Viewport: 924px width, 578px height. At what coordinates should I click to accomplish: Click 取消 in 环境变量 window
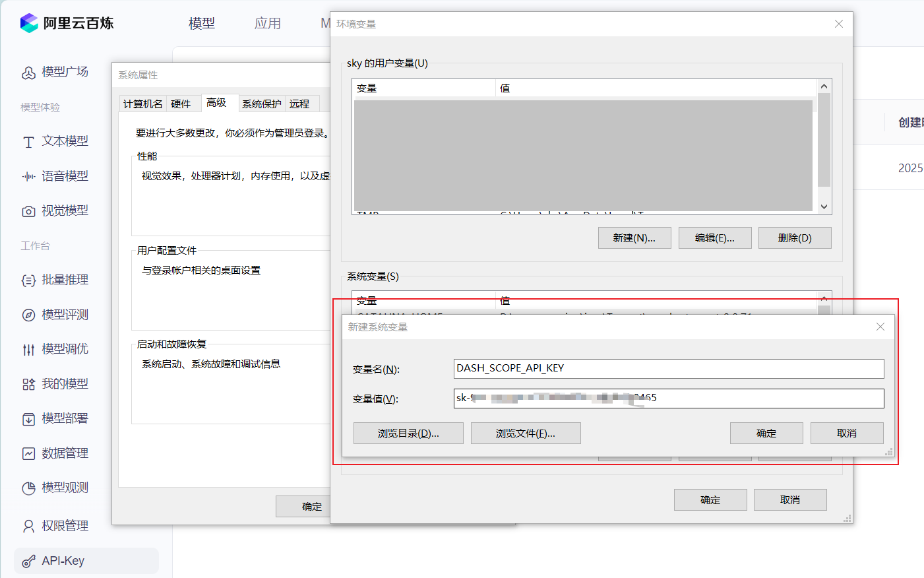[790, 499]
